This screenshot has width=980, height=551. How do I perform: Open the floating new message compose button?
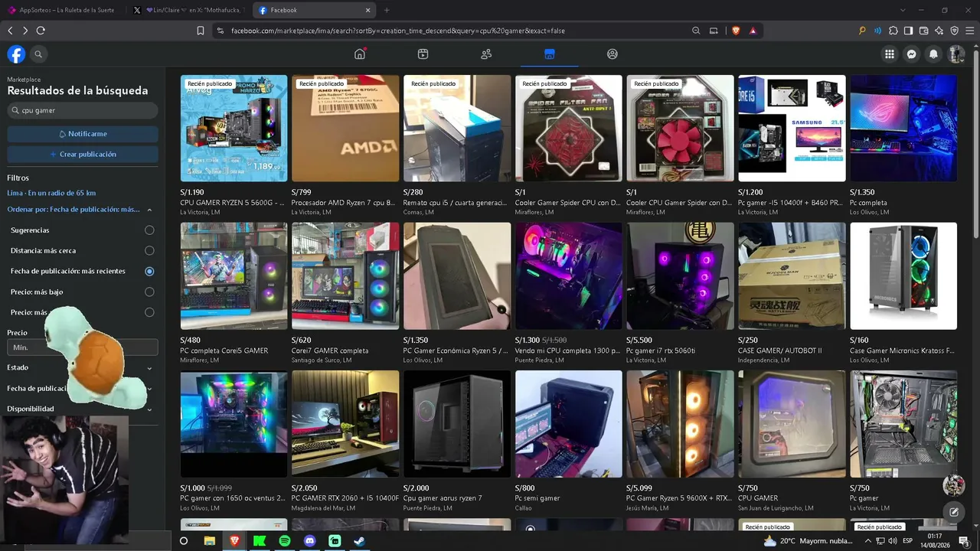click(953, 512)
